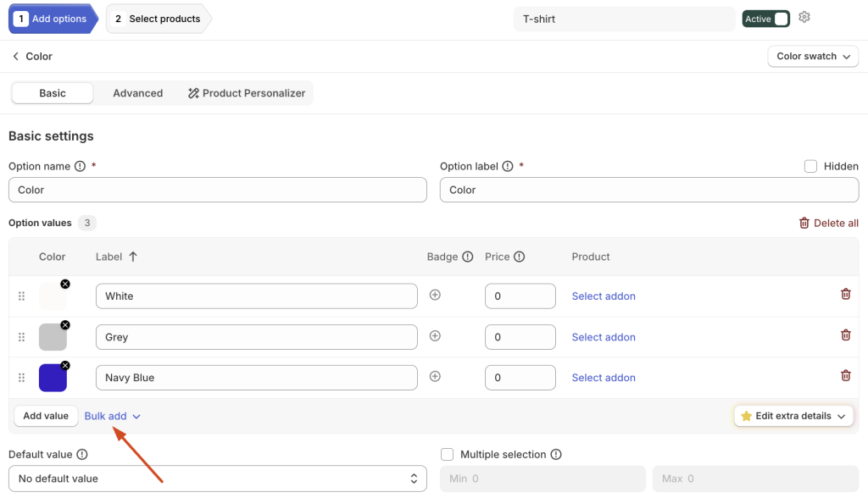Check the Hidden checkbox
Screen dimensions: 868x498
810,166
